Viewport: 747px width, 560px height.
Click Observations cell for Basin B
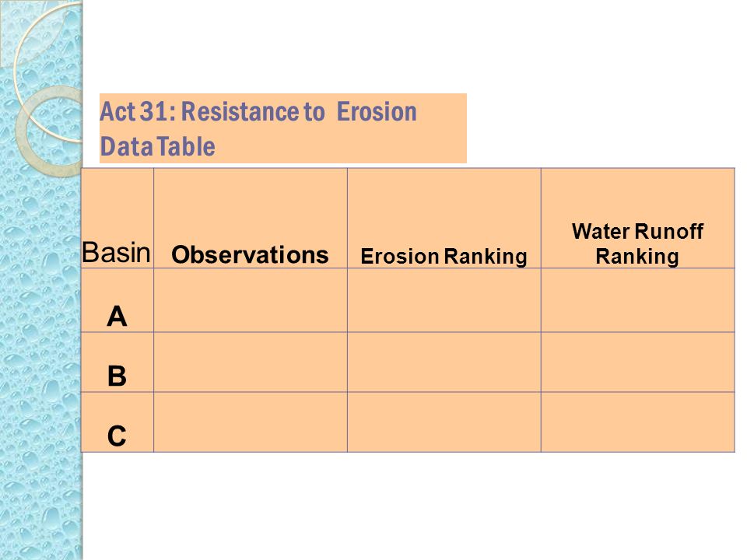pyautogui.click(x=251, y=362)
